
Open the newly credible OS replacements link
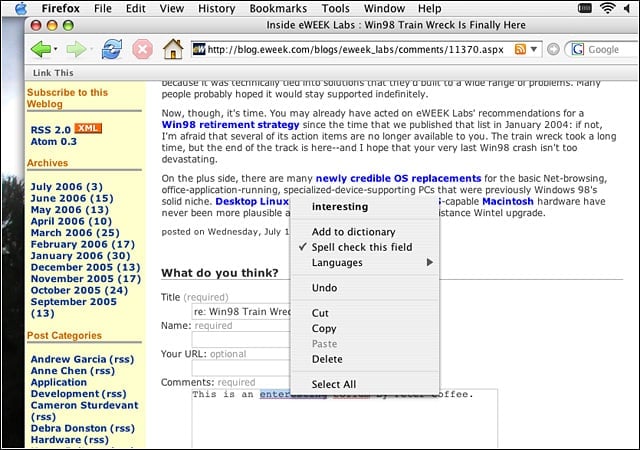point(398,178)
